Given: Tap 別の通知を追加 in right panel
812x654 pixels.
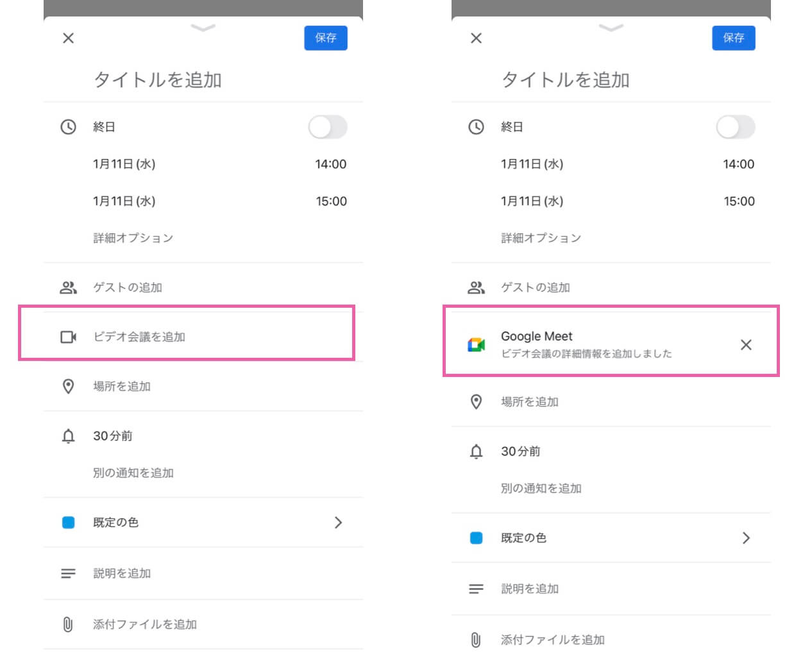Looking at the screenshot, I should [x=541, y=488].
